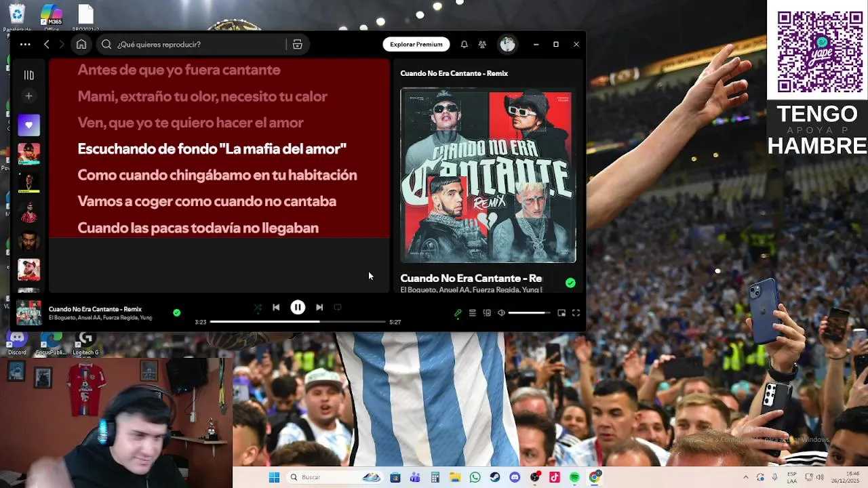Screen dimensions: 868x488
Task: Open the third library item with red outfit
Action: tap(28, 212)
